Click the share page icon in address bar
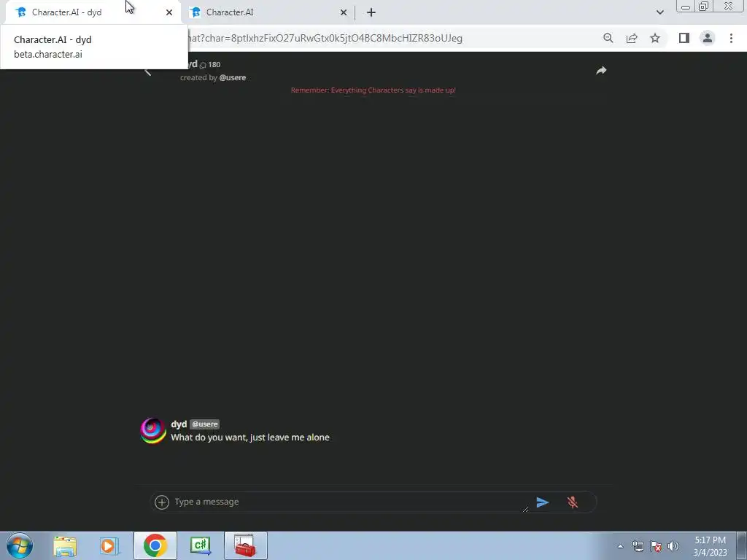 click(x=632, y=38)
